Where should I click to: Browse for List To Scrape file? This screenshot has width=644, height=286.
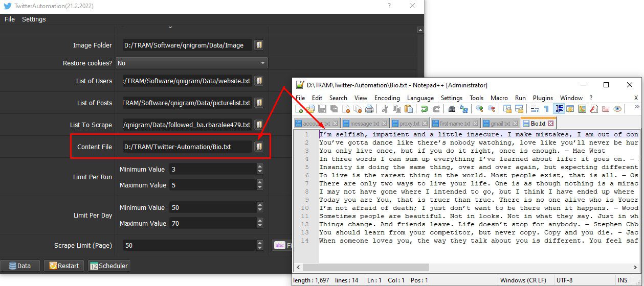[259, 125]
